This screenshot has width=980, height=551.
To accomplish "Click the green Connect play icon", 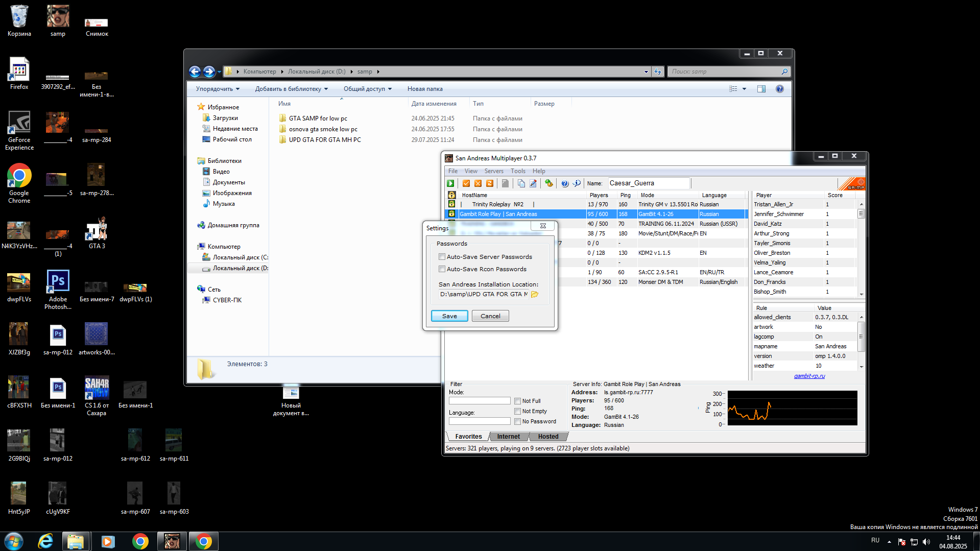I will point(450,183).
